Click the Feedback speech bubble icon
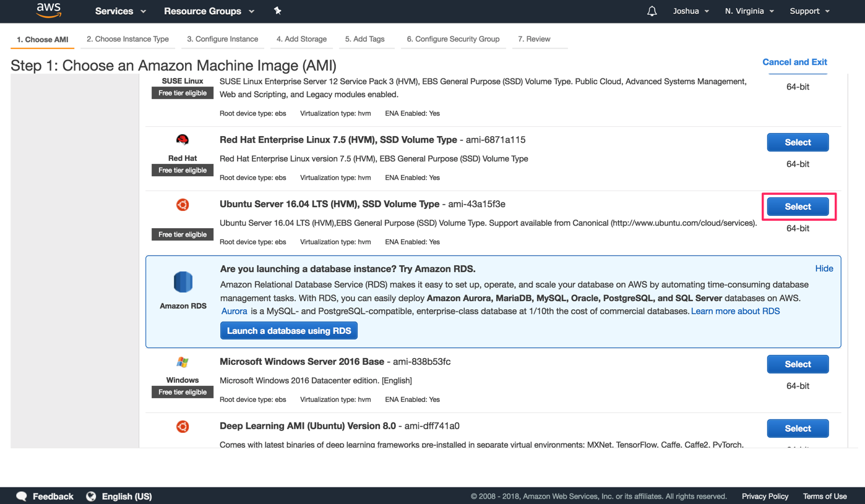 22,496
